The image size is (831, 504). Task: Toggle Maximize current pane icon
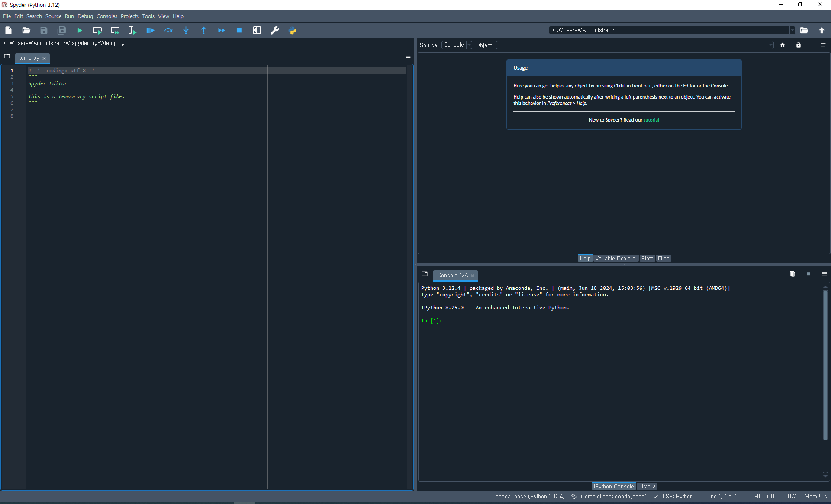pos(257,30)
